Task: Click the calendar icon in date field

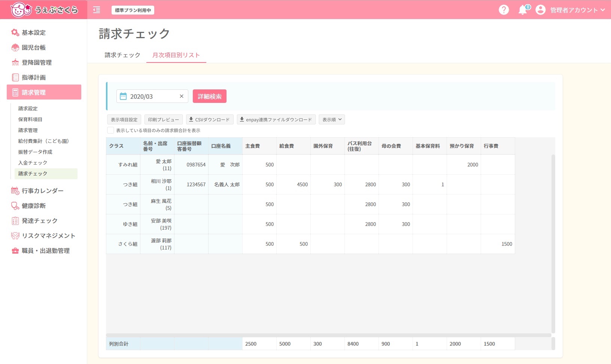Action: pyautogui.click(x=123, y=96)
